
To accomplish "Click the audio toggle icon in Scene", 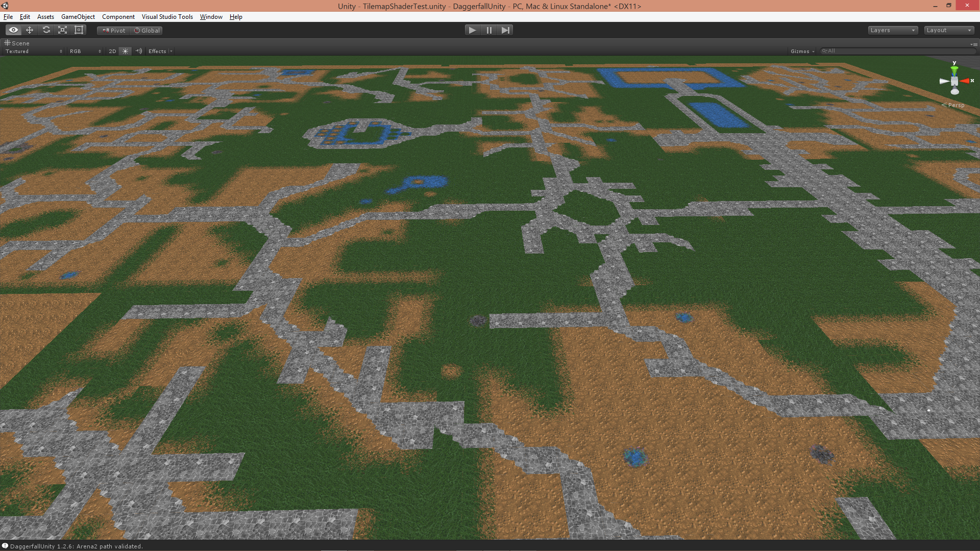I will click(x=139, y=51).
